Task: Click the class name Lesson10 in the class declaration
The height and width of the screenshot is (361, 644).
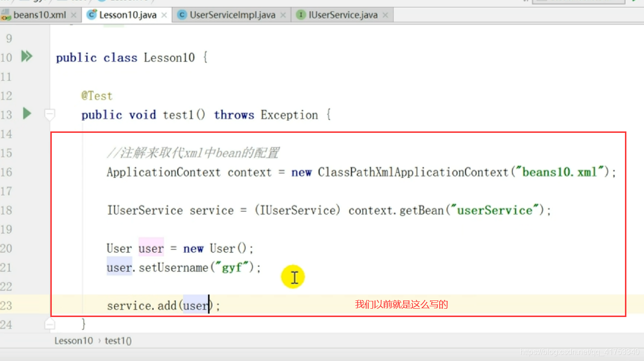Action: pos(169,58)
